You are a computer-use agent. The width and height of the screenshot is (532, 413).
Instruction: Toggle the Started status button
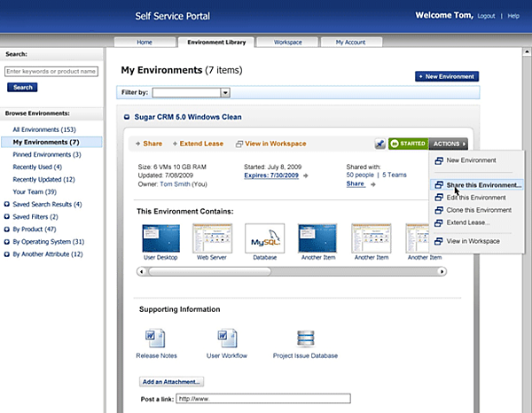407,144
